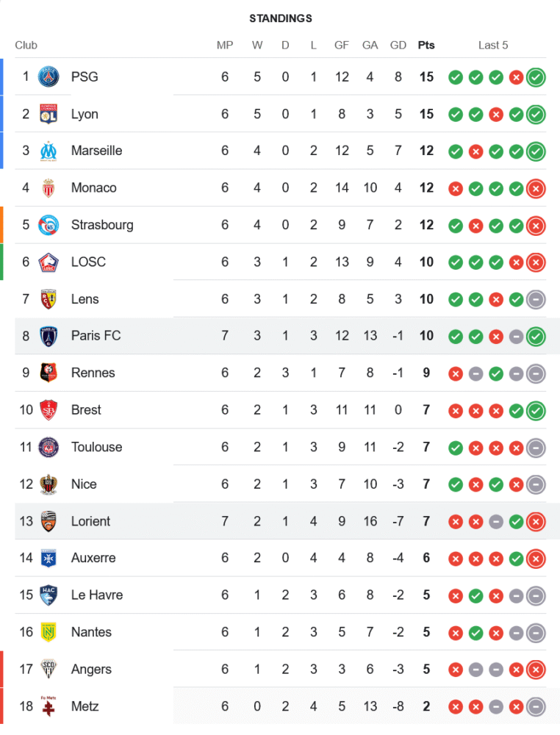Click Lens's latest match draw indicator

click(536, 299)
